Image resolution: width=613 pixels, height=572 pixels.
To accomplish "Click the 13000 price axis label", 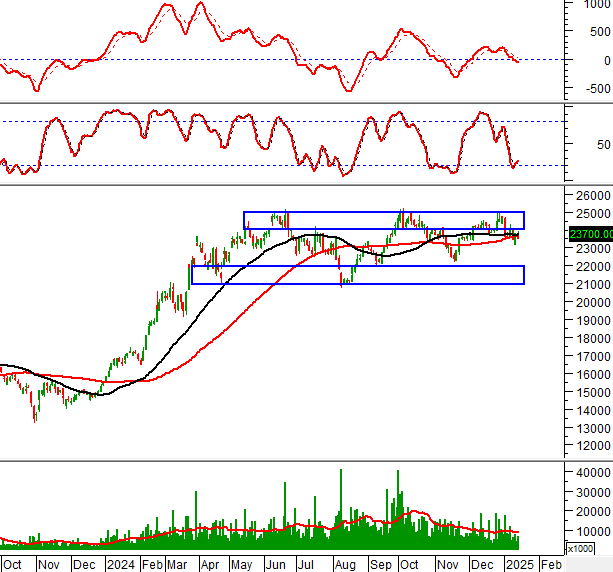I will [593, 428].
